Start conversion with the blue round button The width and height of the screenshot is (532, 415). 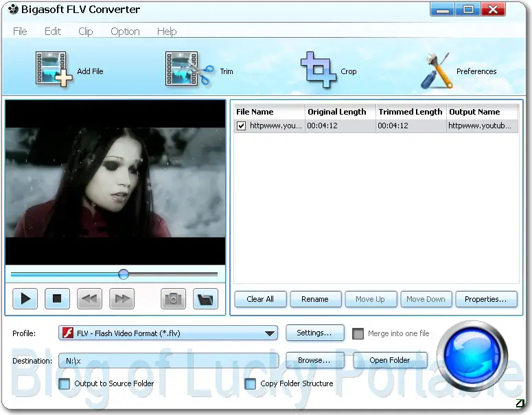point(472,355)
